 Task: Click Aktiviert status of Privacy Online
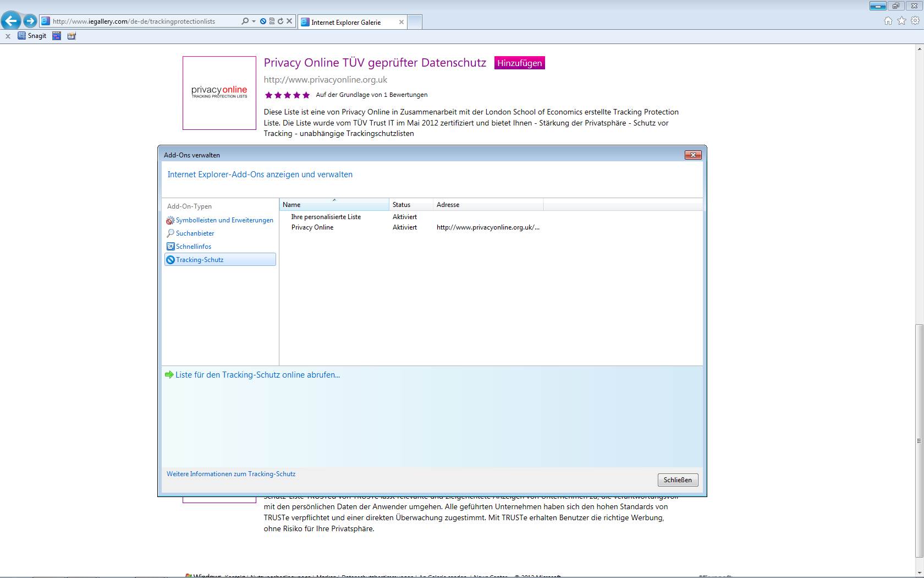pyautogui.click(x=405, y=227)
